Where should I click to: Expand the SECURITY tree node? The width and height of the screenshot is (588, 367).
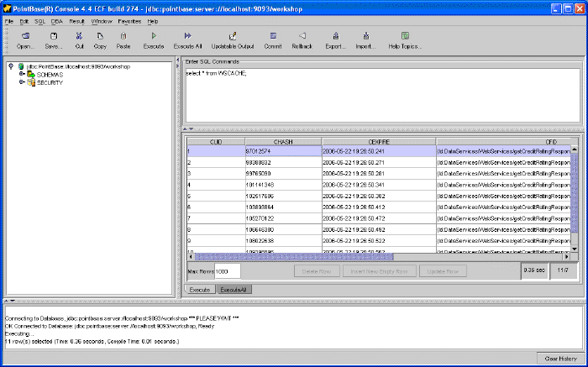[22, 82]
